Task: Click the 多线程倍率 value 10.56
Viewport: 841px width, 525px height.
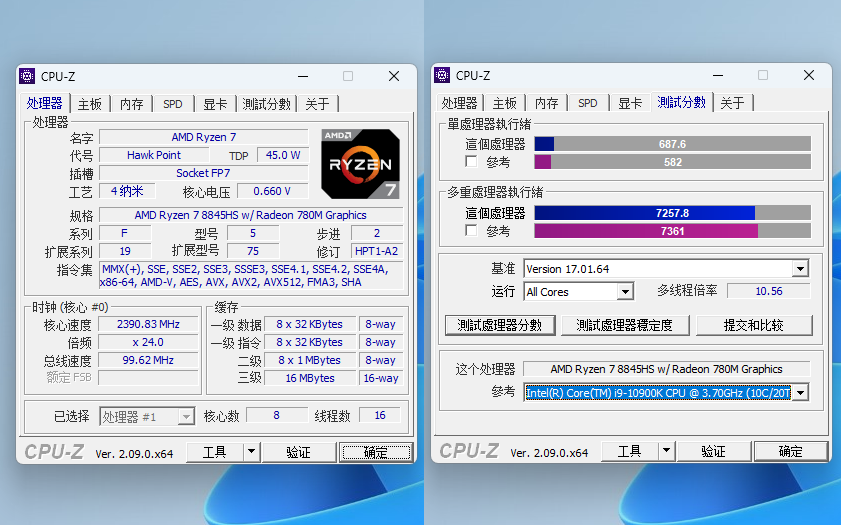Action: [769, 291]
